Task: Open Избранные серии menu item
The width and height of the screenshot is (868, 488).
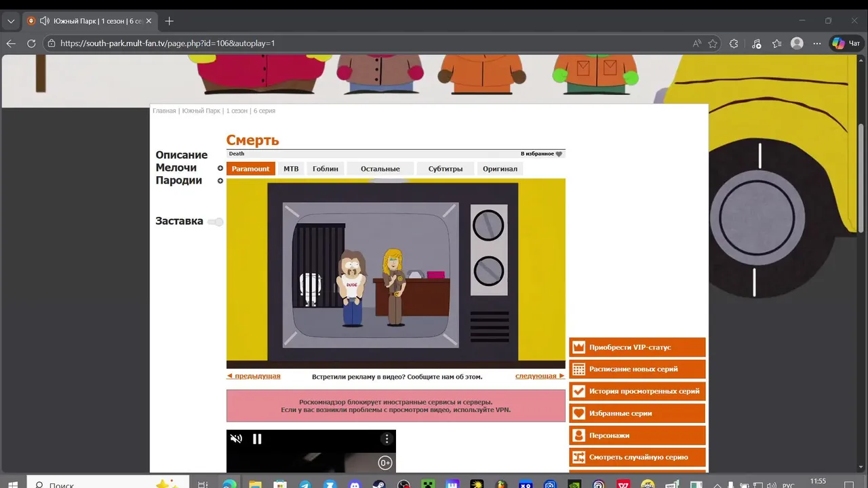Action: click(637, 413)
